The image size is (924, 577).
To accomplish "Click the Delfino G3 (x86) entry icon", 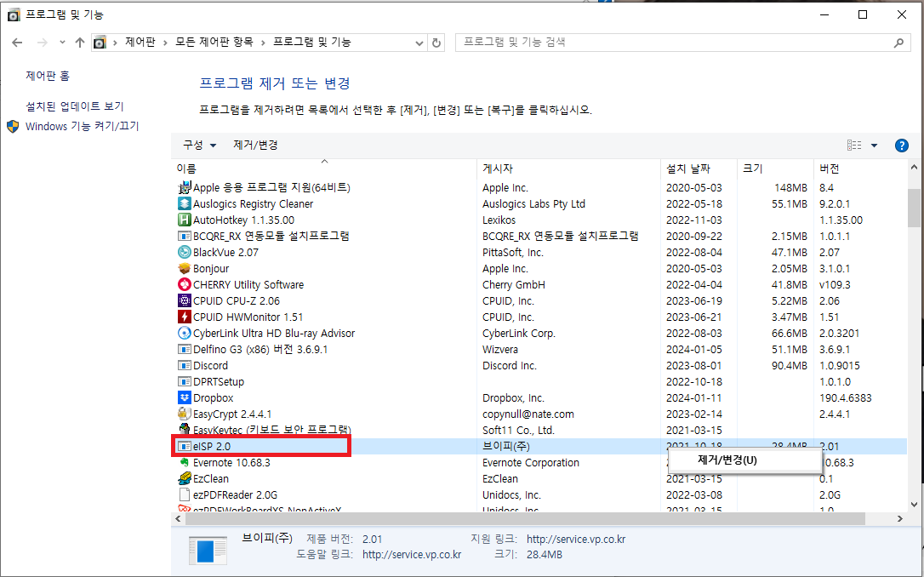I will [x=185, y=350].
